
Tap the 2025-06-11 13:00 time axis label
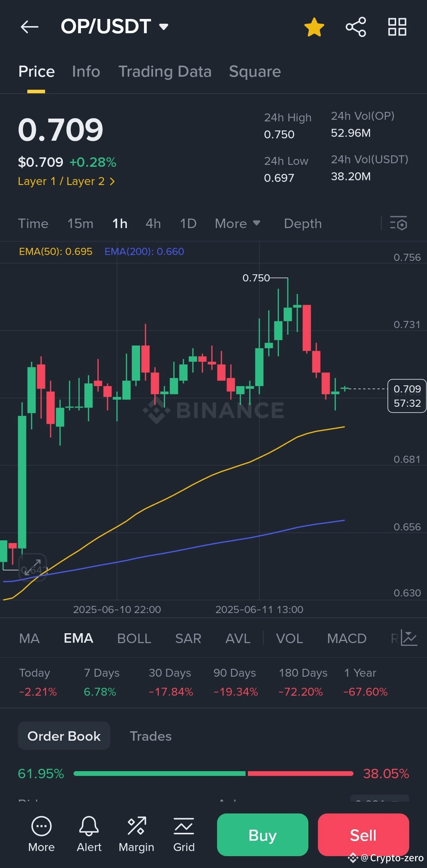pos(259,609)
